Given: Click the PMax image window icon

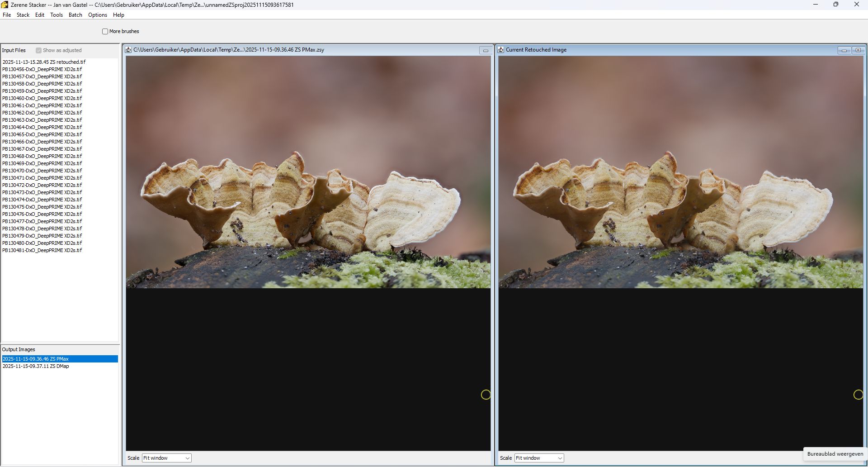Looking at the screenshot, I should point(128,50).
